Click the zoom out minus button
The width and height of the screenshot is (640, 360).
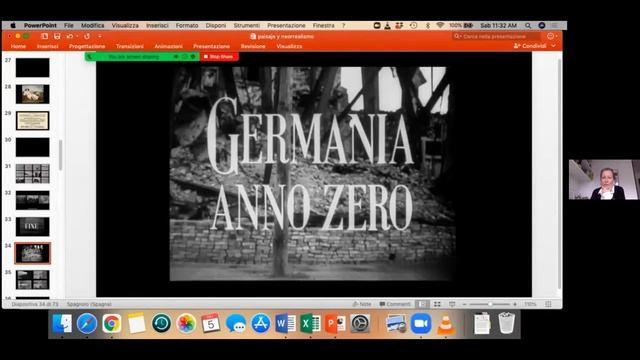tap(464, 304)
